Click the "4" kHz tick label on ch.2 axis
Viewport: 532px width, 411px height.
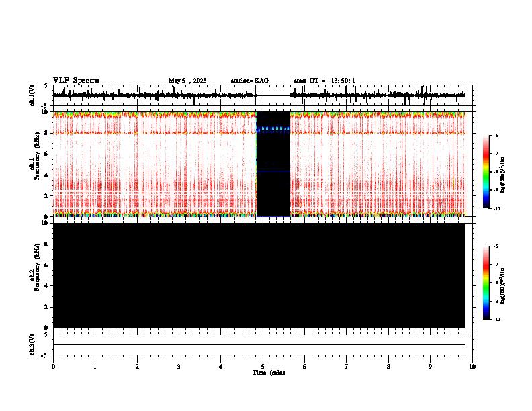tap(47, 286)
